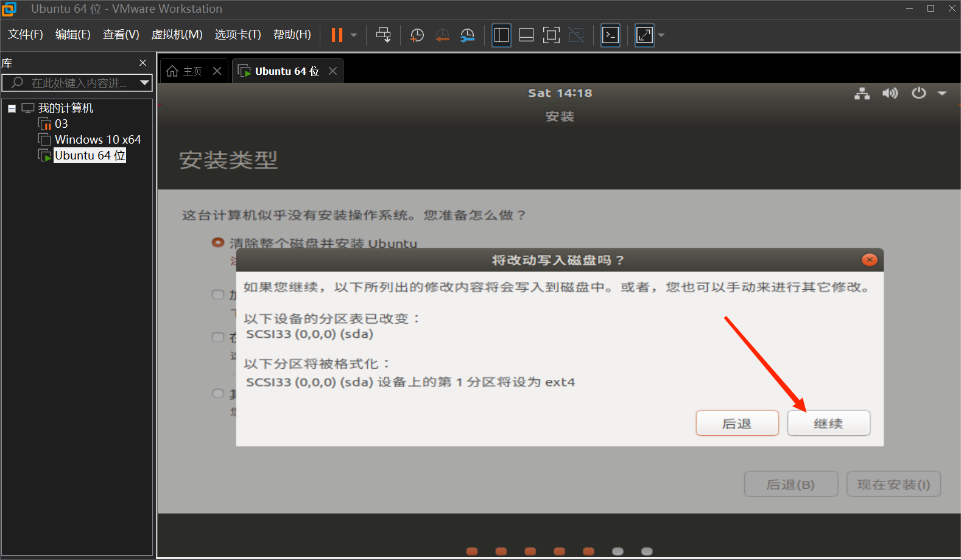Take a snapshot with the clock-plus icon
961x560 pixels.
pos(417,35)
